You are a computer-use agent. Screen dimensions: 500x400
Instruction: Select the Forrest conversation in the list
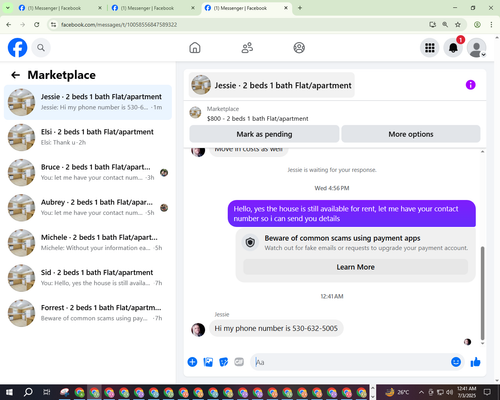tap(88, 313)
